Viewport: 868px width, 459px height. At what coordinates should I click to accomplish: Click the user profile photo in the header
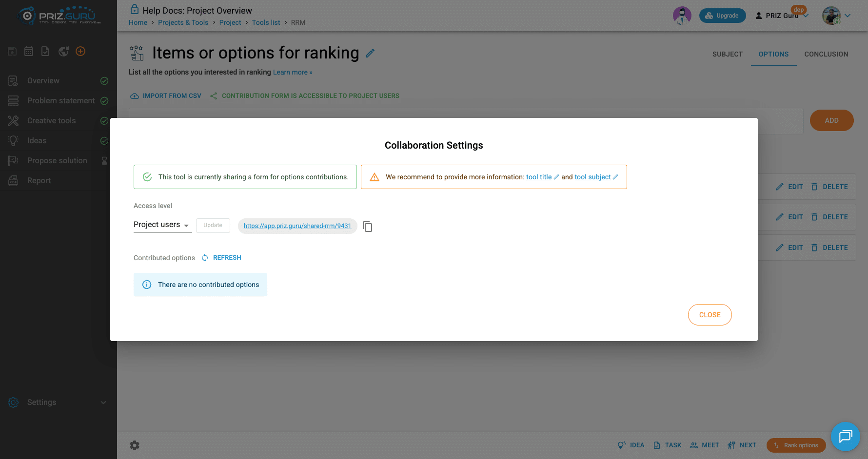click(x=831, y=16)
